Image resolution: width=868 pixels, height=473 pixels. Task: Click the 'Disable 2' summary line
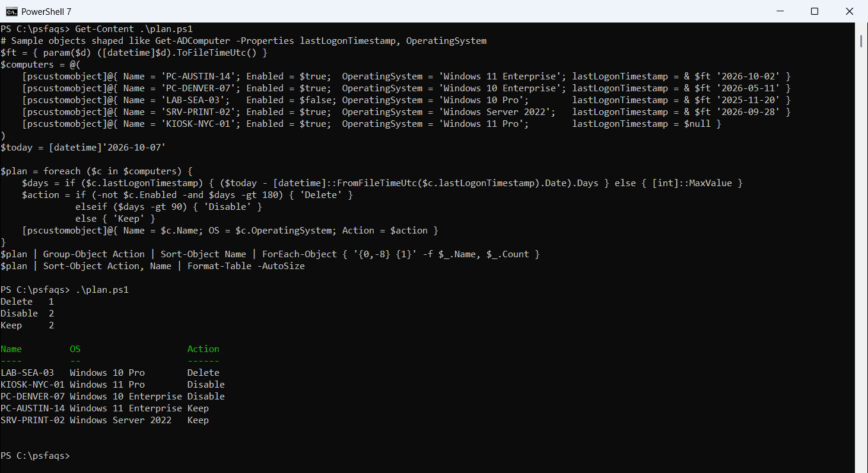(27, 314)
